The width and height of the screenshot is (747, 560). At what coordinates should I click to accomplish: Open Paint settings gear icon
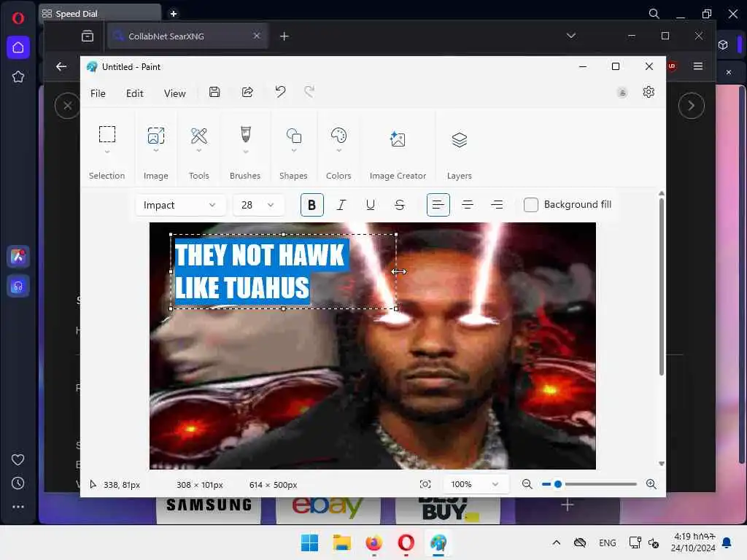click(x=649, y=92)
